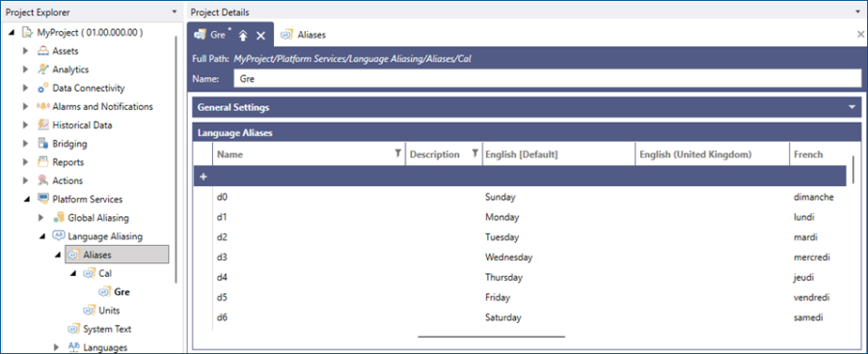Click the Name input field containing Gre
This screenshot has width=868, height=354.
(548, 79)
